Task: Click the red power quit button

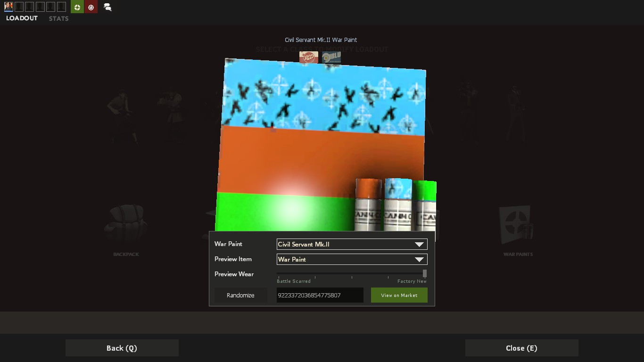Action: click(91, 7)
